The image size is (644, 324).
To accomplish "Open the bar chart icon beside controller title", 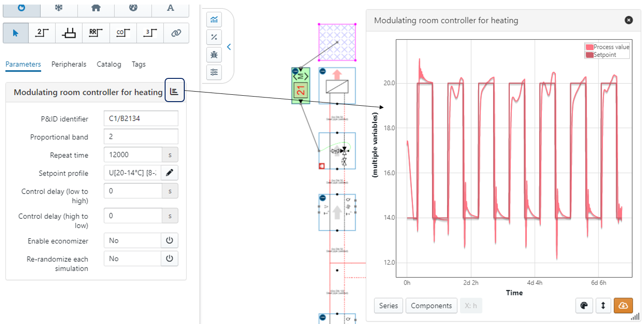I will coord(174,92).
